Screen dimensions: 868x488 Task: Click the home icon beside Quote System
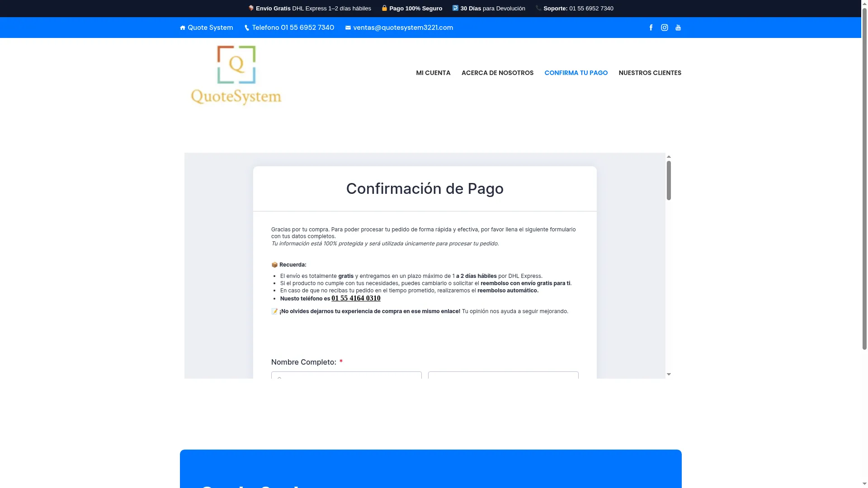(183, 28)
